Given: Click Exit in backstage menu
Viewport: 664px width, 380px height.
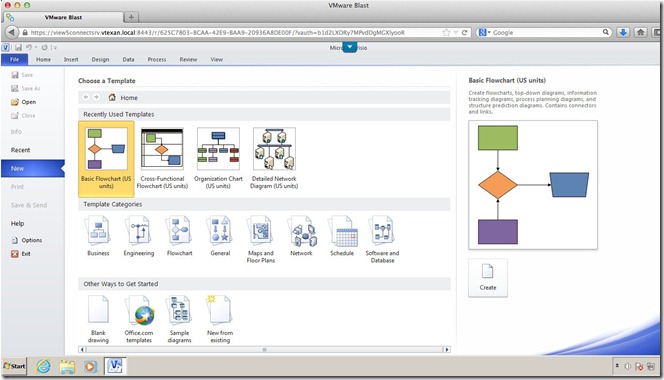Looking at the screenshot, I should tap(20, 254).
